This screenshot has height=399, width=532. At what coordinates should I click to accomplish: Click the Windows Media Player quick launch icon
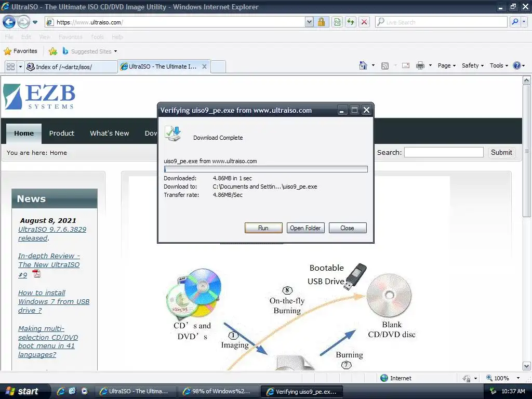(85, 391)
